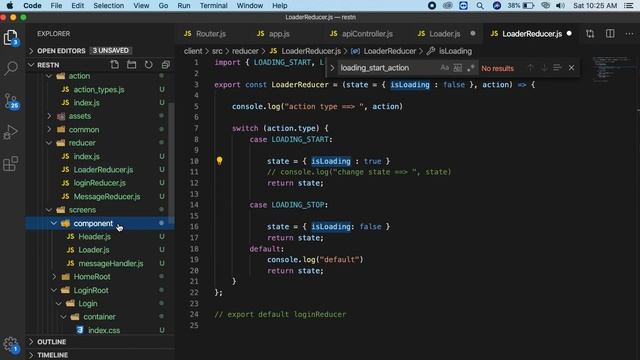Collapse the action folder
This screenshot has width=640, height=360.
pyautogui.click(x=49, y=76)
